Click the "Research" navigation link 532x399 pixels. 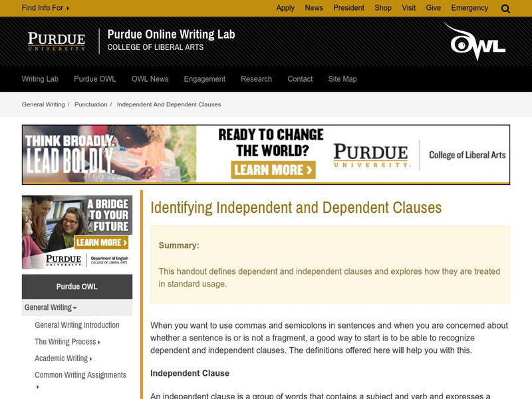point(255,78)
